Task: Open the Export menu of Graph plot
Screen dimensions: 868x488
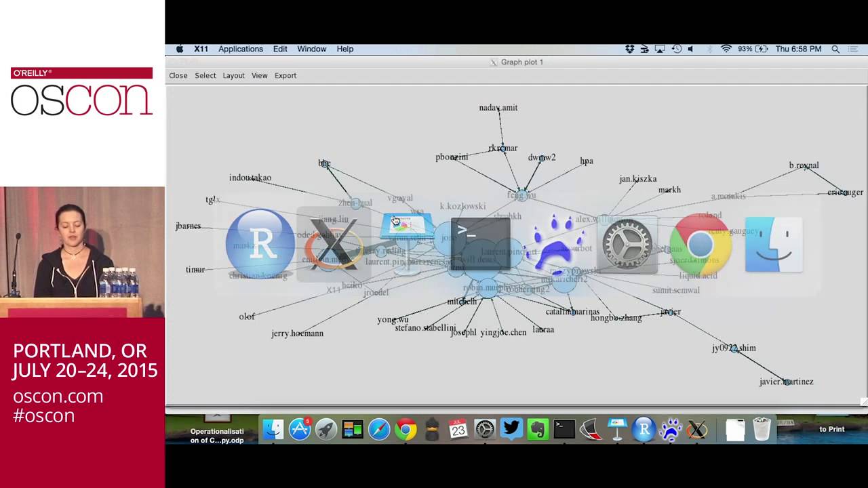Action: (285, 75)
